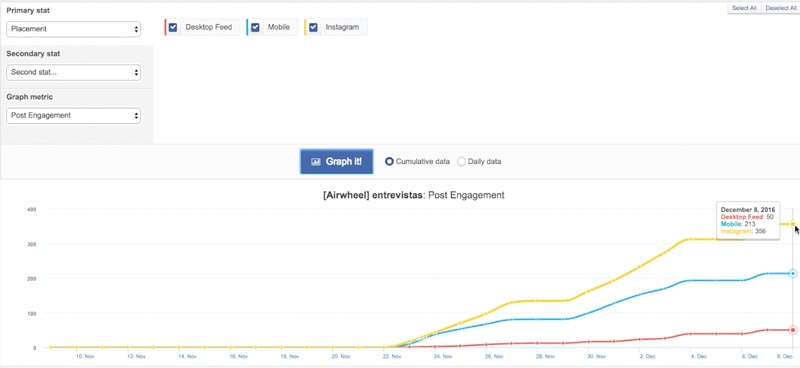Screen dimensions: 800x368
Task: Click the 'Mobile: 213' tooltip line
Action: point(738,224)
